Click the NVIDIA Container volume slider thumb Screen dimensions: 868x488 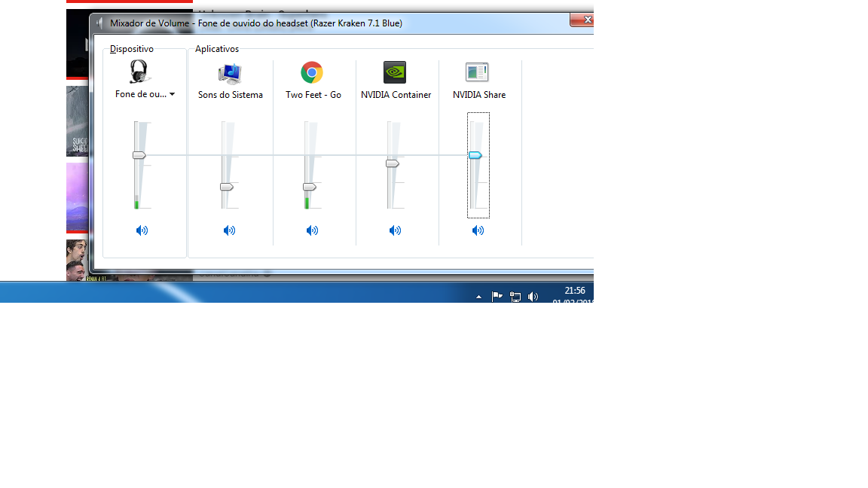(x=393, y=163)
